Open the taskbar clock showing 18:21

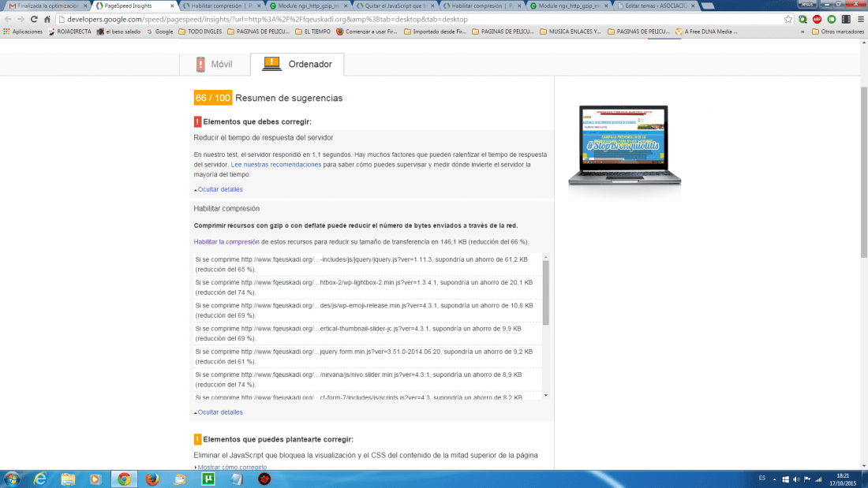tap(843, 479)
